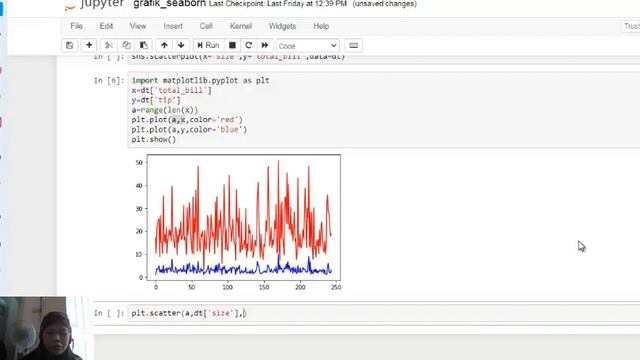
Task: Place the cursor in the plt.scatter input cell
Action: click(x=384, y=313)
